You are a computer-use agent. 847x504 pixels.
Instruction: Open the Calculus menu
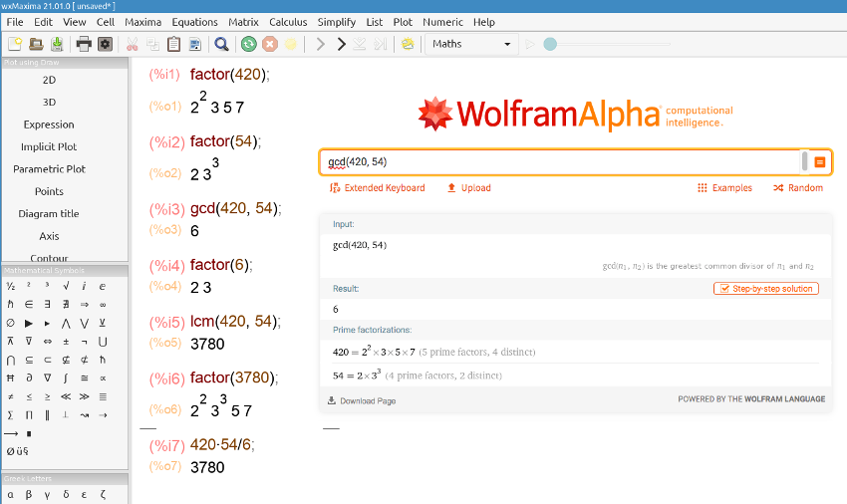[288, 22]
